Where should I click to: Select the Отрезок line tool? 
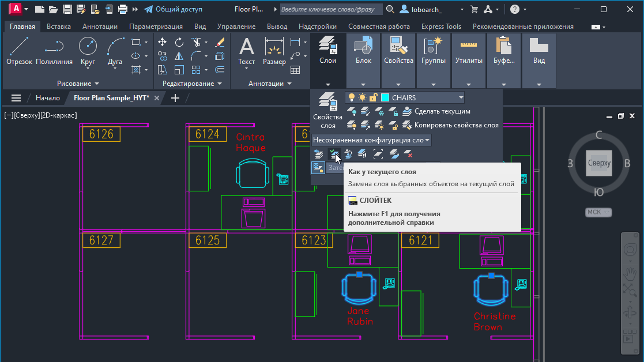pyautogui.click(x=19, y=51)
